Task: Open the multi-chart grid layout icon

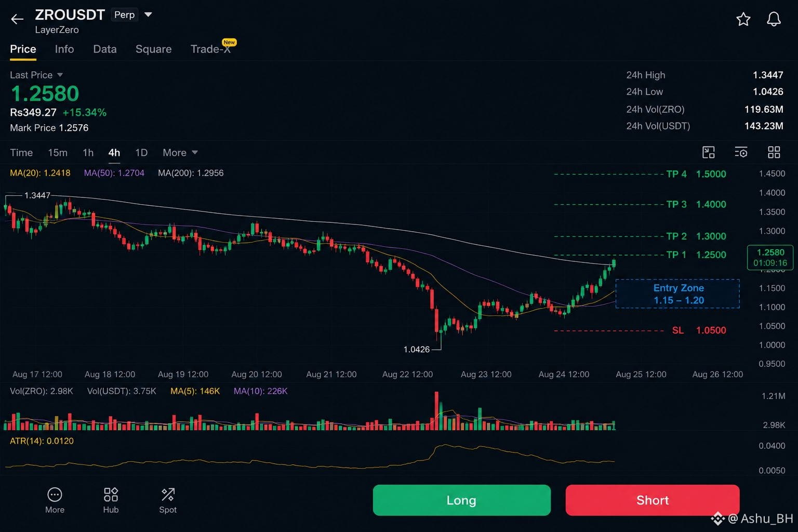Action: click(774, 152)
